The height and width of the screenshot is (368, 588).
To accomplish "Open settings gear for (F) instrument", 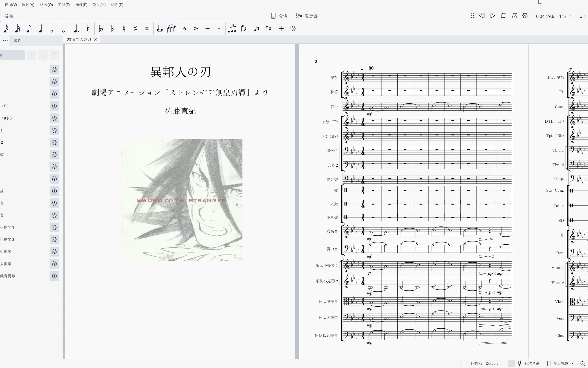I will 54,106.
